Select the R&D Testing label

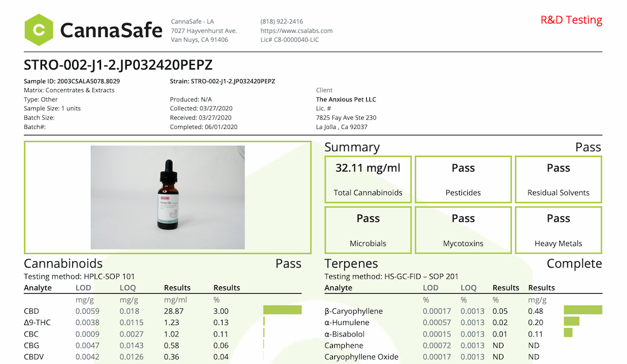(571, 20)
